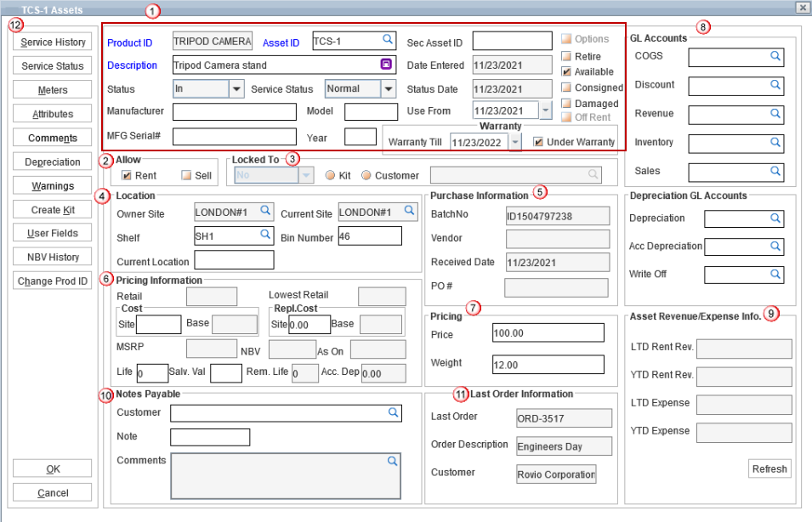Open the Service Status dropdown

(389, 88)
